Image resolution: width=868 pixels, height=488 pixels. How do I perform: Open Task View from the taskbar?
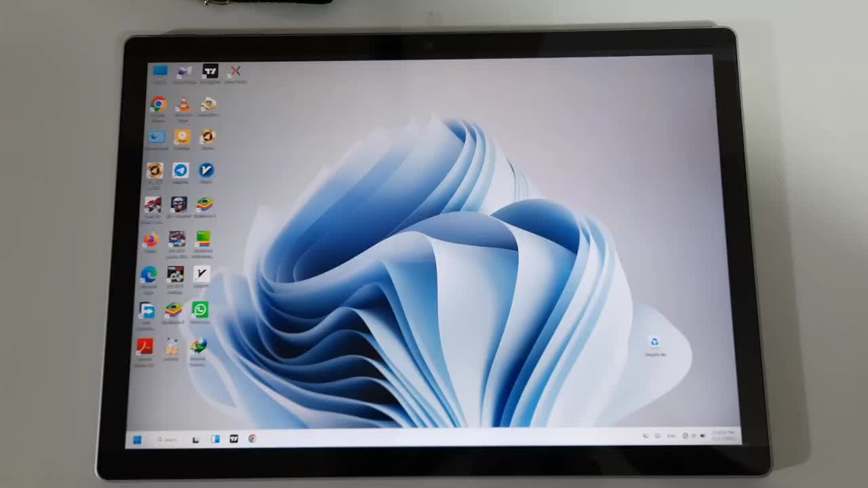click(x=196, y=439)
